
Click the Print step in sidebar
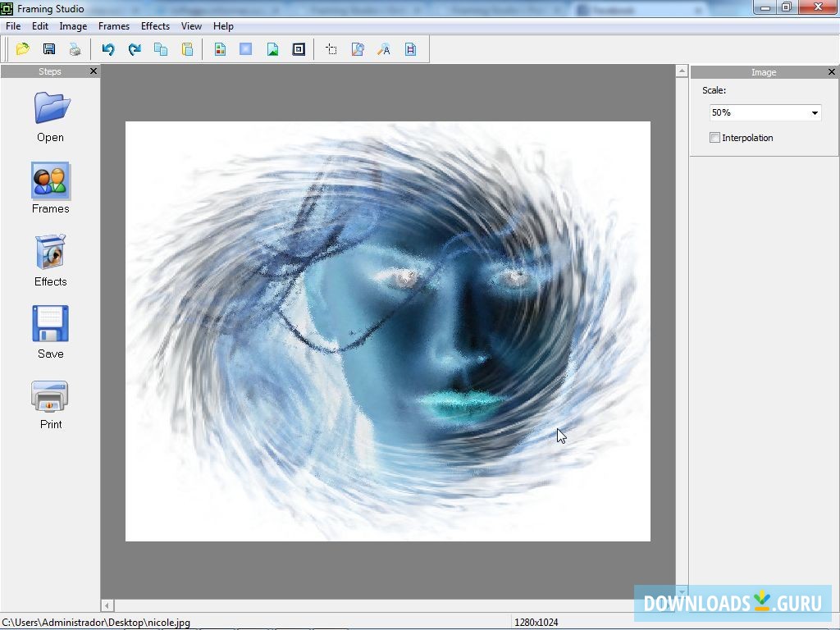coord(50,404)
